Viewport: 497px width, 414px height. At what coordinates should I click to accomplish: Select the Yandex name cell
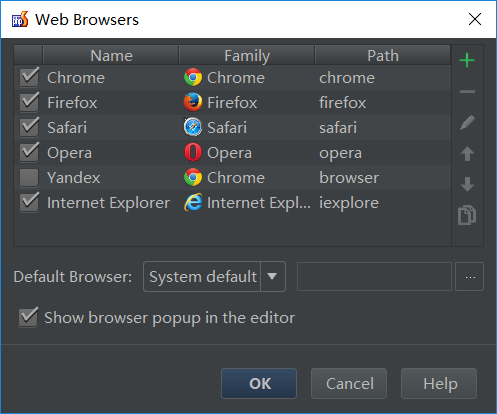[111, 177]
